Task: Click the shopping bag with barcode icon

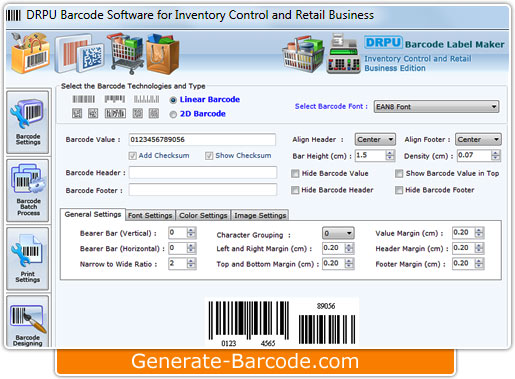Action: click(x=31, y=53)
